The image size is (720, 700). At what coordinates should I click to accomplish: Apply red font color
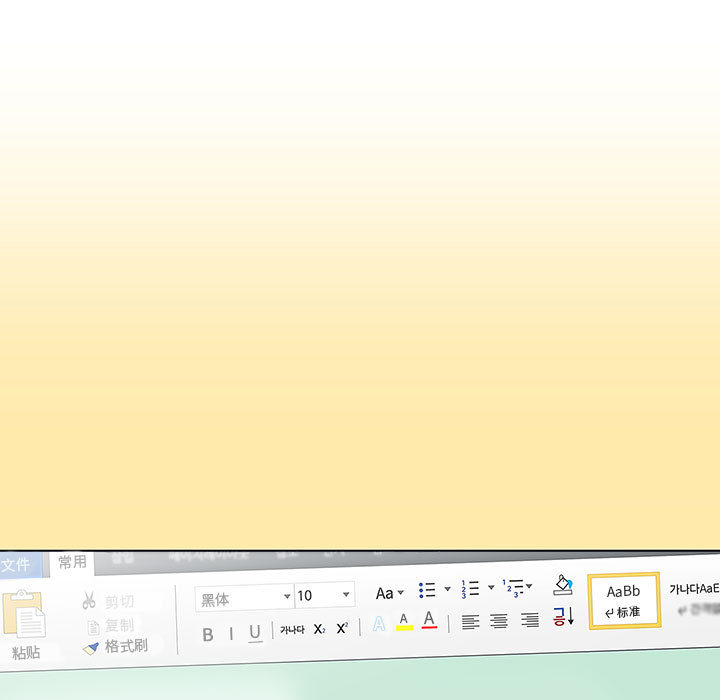[429, 620]
